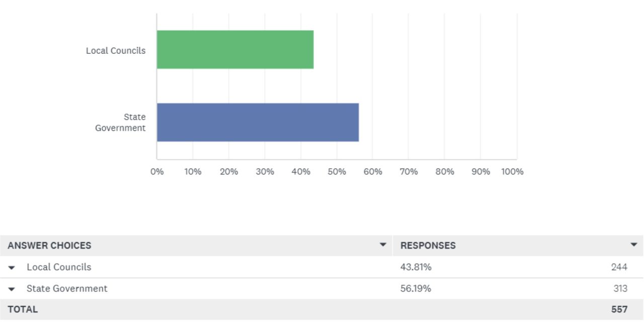The height and width of the screenshot is (322, 644).
Task: Click the 50% x-axis tick label
Action: [337, 172]
